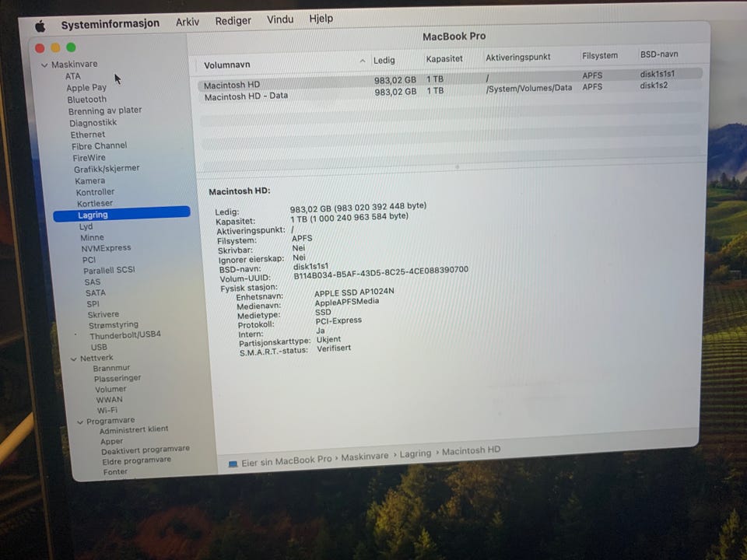Select Brenning av plater item
The image size is (747, 560).
tap(105, 110)
